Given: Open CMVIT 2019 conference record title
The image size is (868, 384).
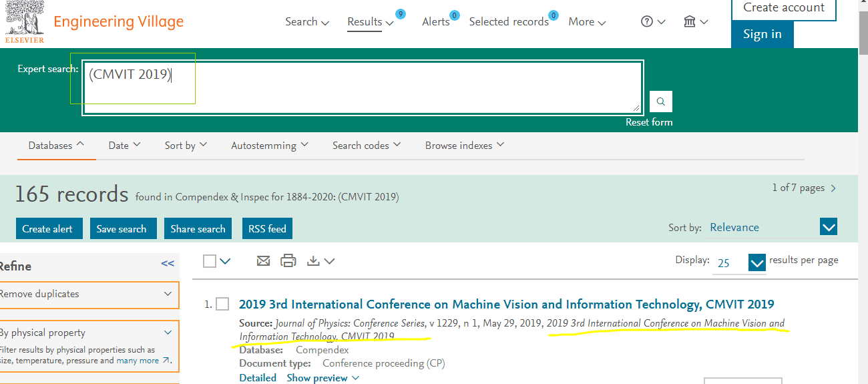Looking at the screenshot, I should point(506,305).
